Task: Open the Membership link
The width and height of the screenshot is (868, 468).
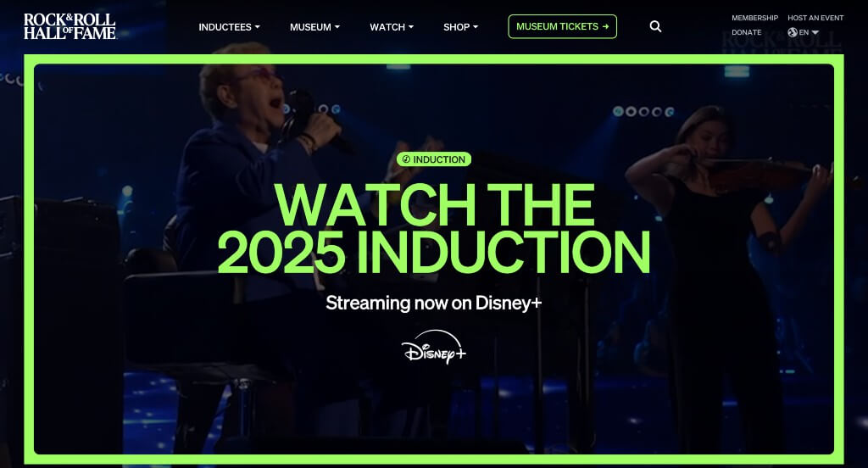Action: click(x=754, y=18)
